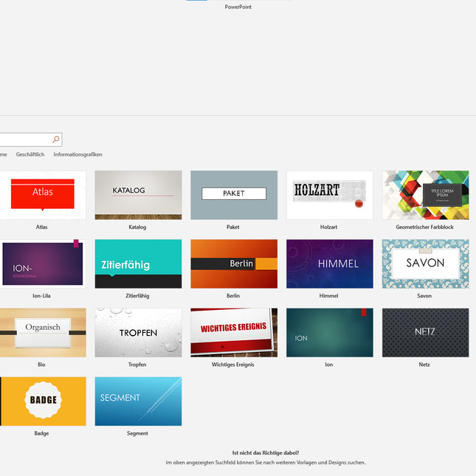Click the 'Ion-Lila' caption text
476x476 pixels.
pyautogui.click(x=41, y=296)
